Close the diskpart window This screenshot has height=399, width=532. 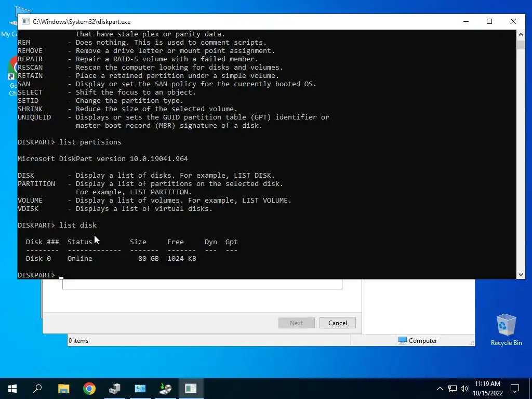click(x=513, y=21)
